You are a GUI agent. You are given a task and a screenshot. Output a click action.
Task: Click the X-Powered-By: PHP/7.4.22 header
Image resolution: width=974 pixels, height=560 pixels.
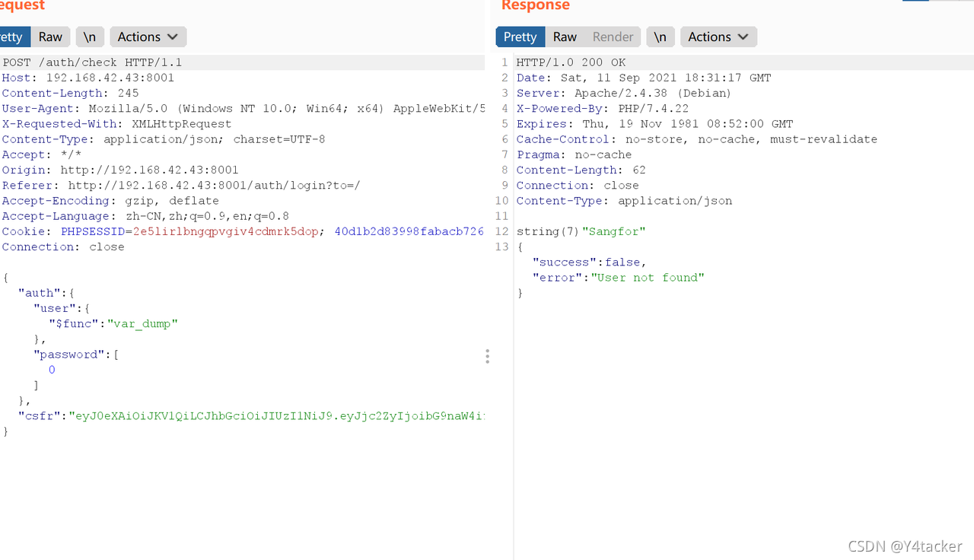603,108
